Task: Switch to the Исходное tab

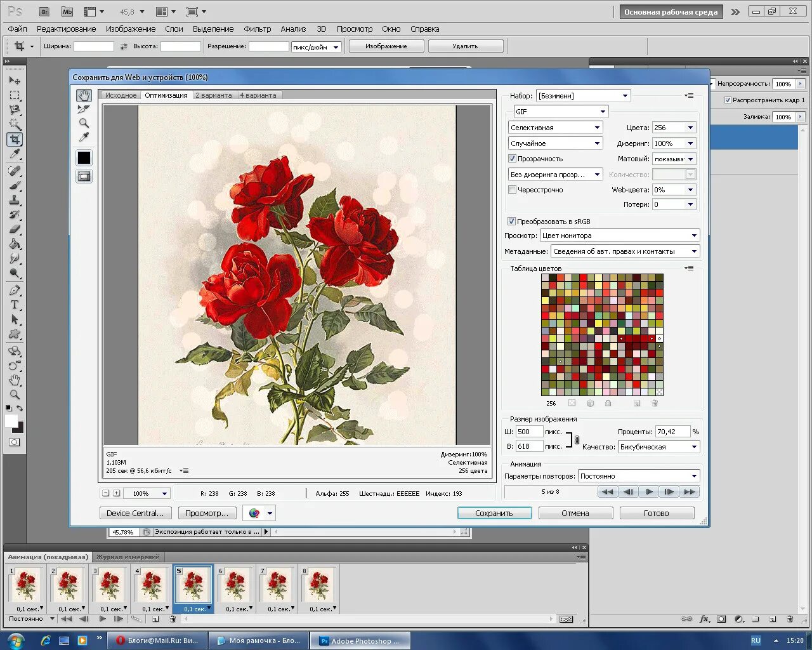Action: [121, 95]
